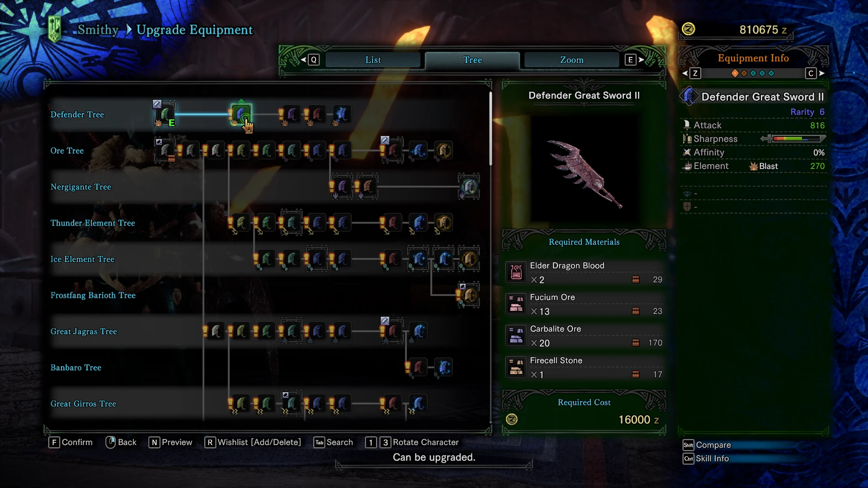Click the Firecell Stone material icon
Viewport: 868px width, 488px height.
coord(516,367)
